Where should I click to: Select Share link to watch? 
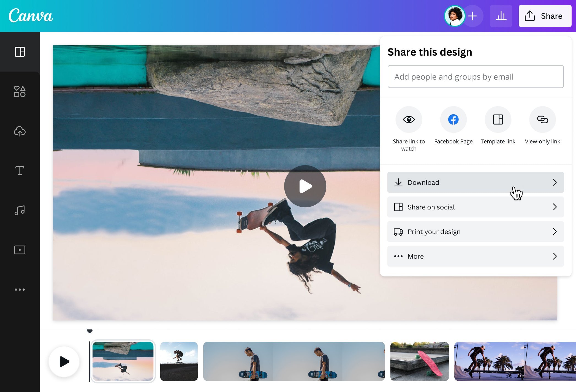[409, 119]
